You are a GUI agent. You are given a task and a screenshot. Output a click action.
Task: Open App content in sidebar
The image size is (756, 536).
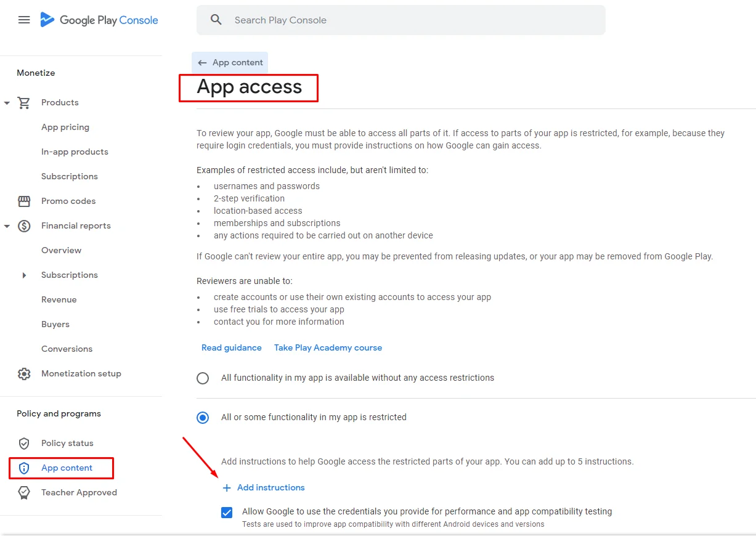67,468
